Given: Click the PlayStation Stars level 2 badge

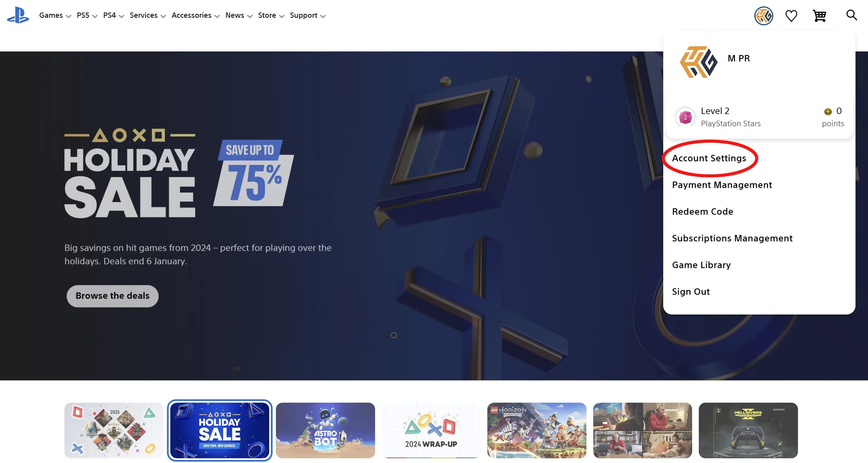Looking at the screenshot, I should 685,117.
